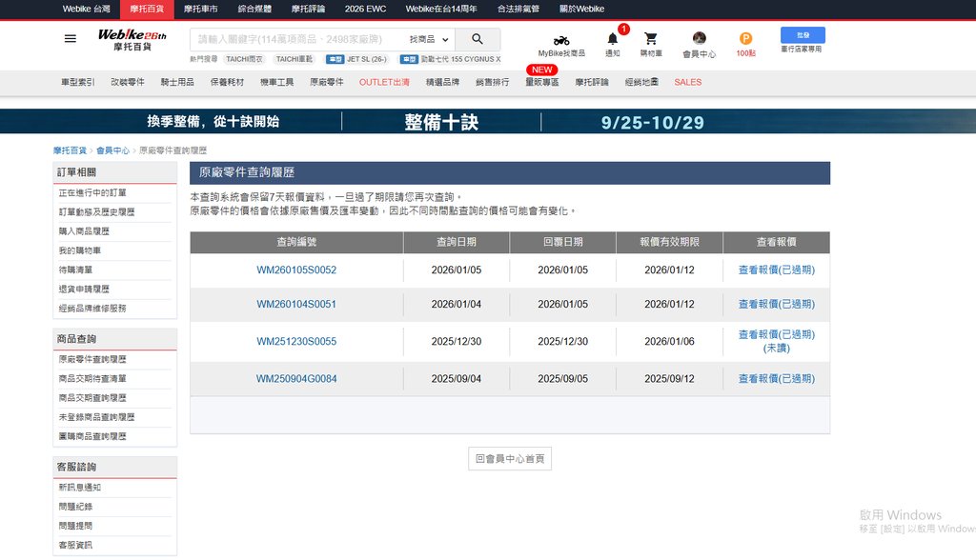Select the 摩托百貨 top tab
The height and width of the screenshot is (560, 976).
147,9
